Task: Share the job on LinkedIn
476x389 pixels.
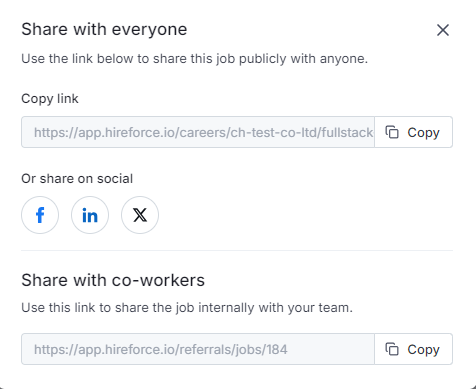Action: pos(90,215)
